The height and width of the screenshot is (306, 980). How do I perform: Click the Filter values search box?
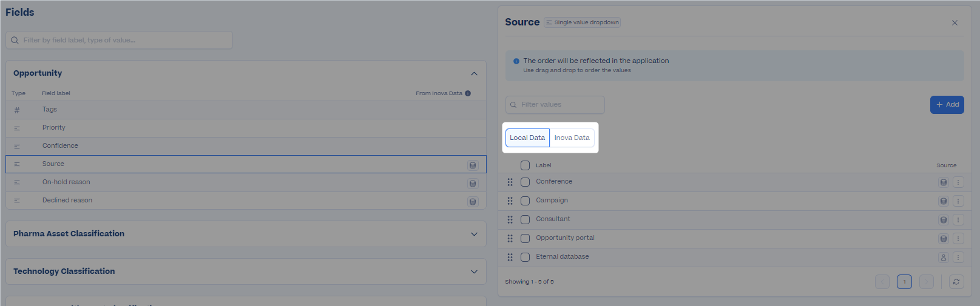[555, 105]
